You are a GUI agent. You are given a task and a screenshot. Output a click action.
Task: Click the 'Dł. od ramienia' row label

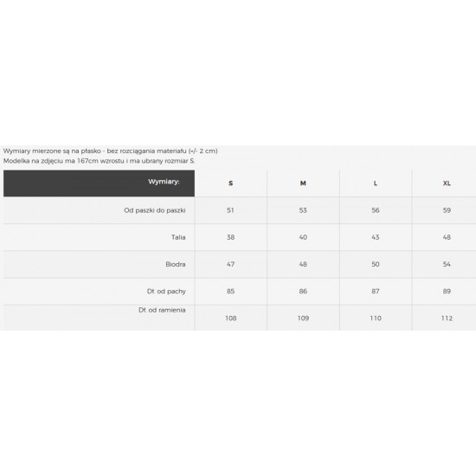pyautogui.click(x=162, y=310)
